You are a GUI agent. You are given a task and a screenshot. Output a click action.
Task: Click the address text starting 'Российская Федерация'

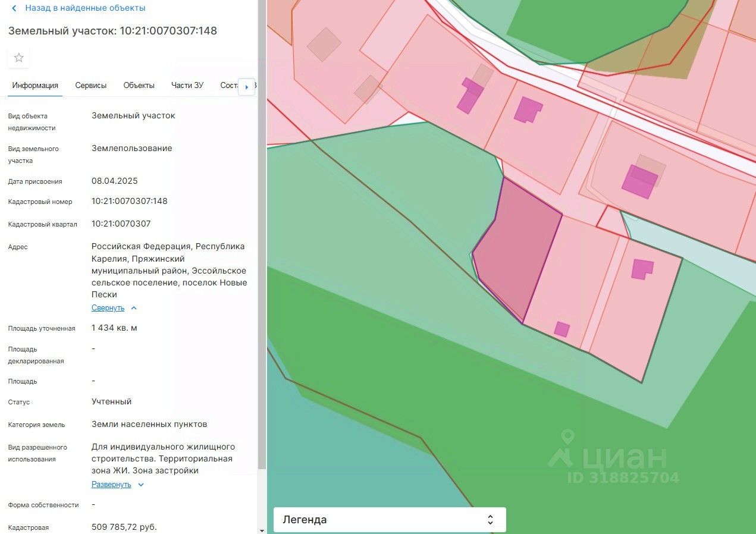point(170,271)
